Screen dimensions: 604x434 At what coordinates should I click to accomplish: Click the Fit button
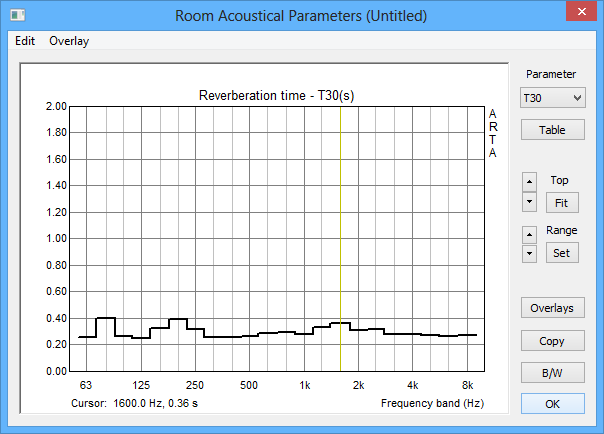(x=561, y=203)
